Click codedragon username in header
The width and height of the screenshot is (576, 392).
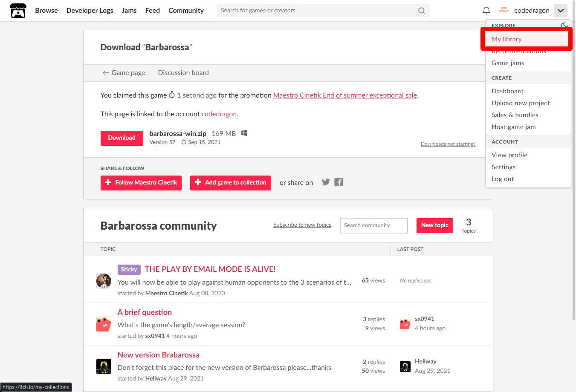point(532,11)
